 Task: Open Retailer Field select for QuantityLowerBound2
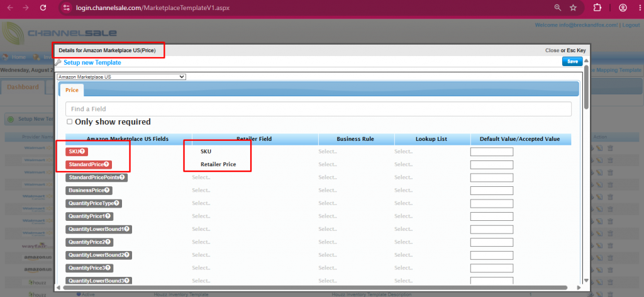[201, 255]
